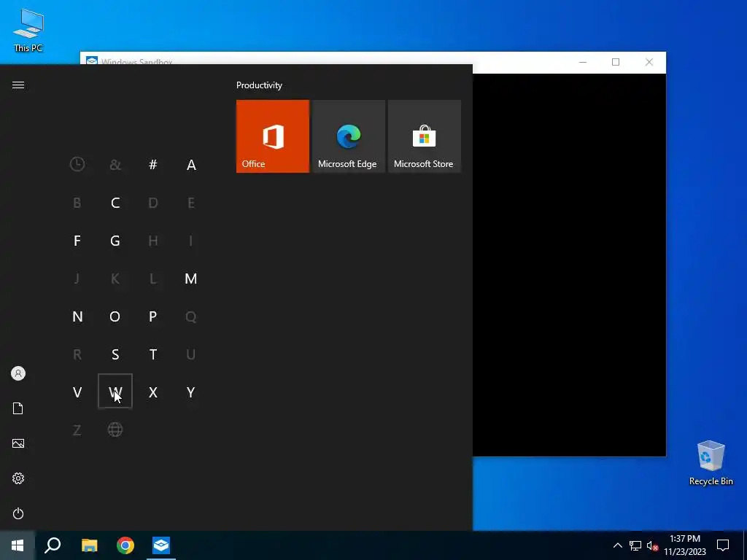Viewport: 747px width, 560px height.
Task: Open the Action Center notifications icon
Action: point(723,545)
